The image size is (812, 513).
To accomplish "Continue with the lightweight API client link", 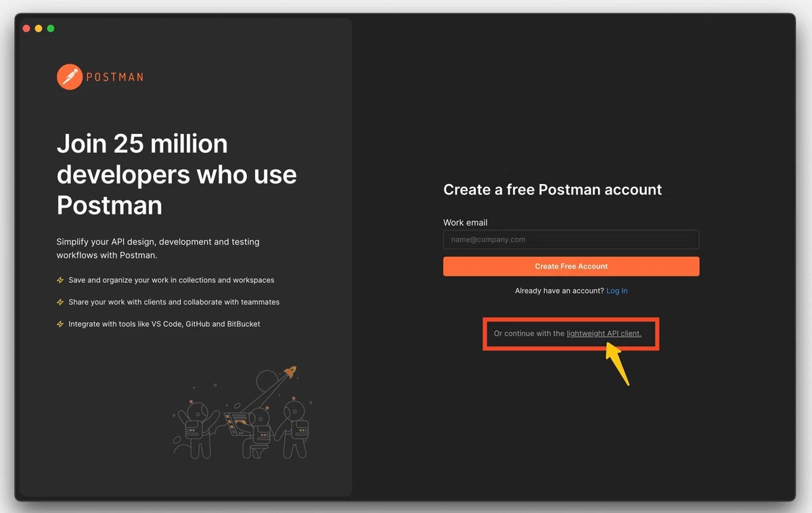I will [604, 334].
